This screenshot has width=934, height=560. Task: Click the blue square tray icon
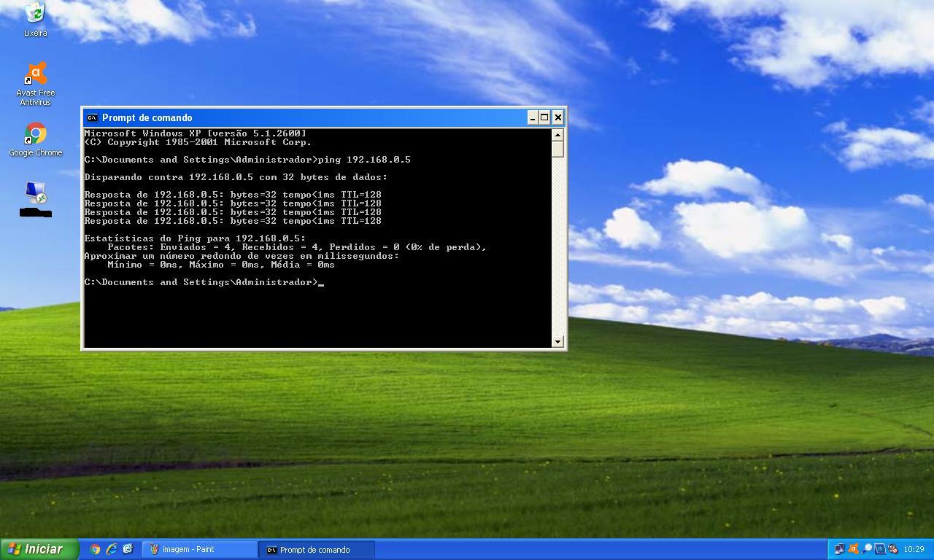879,549
